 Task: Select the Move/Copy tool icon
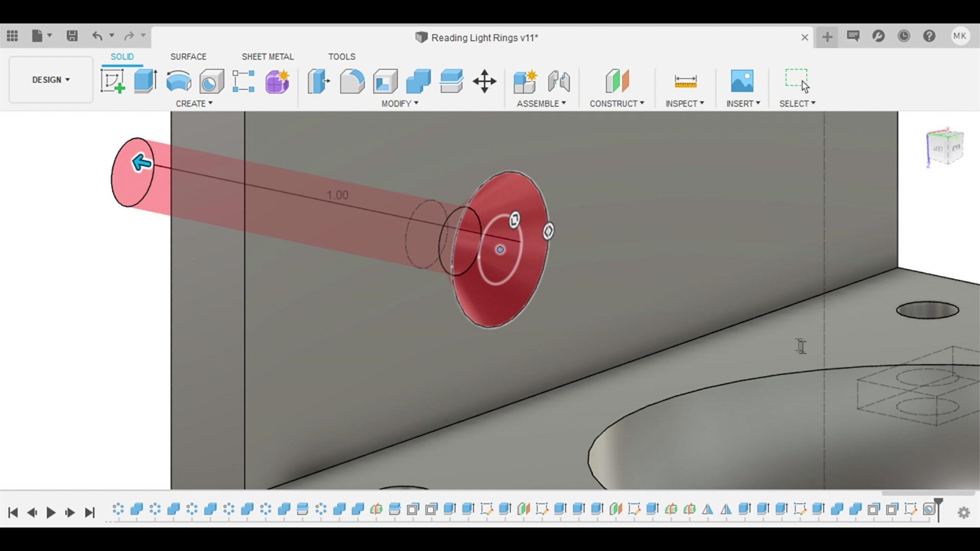point(484,81)
